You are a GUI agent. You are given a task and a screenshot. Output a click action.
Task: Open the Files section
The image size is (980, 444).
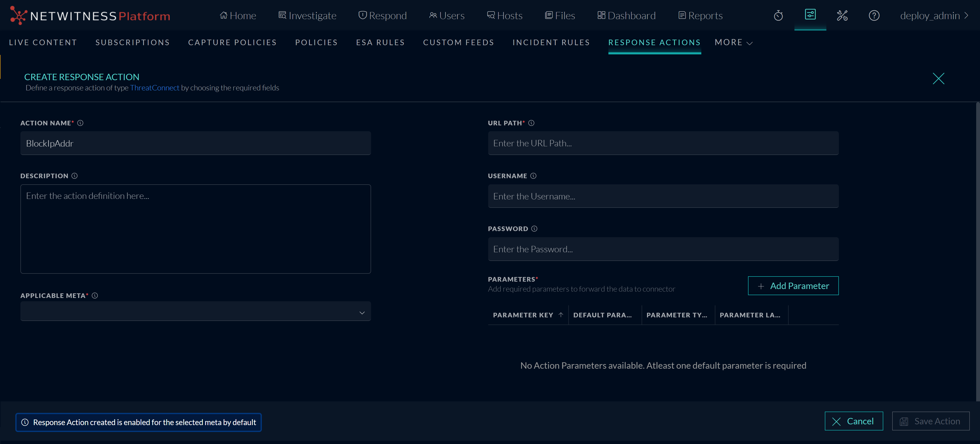point(560,15)
